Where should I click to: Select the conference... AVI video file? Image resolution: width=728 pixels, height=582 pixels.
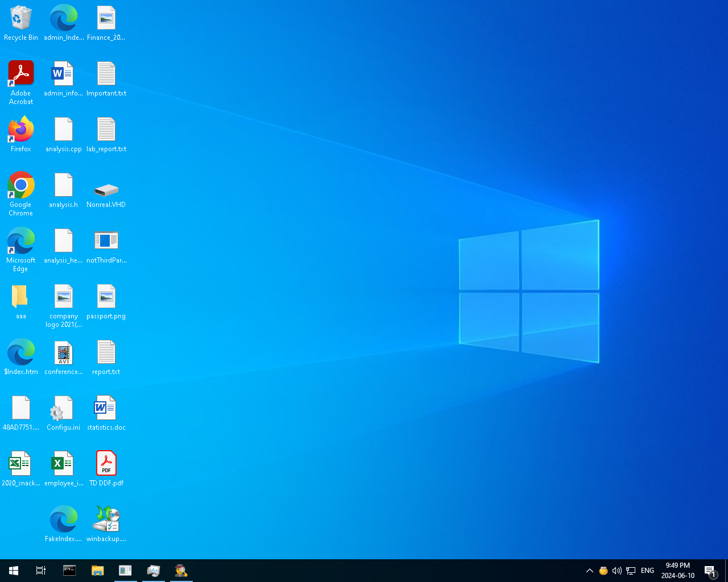click(x=64, y=357)
